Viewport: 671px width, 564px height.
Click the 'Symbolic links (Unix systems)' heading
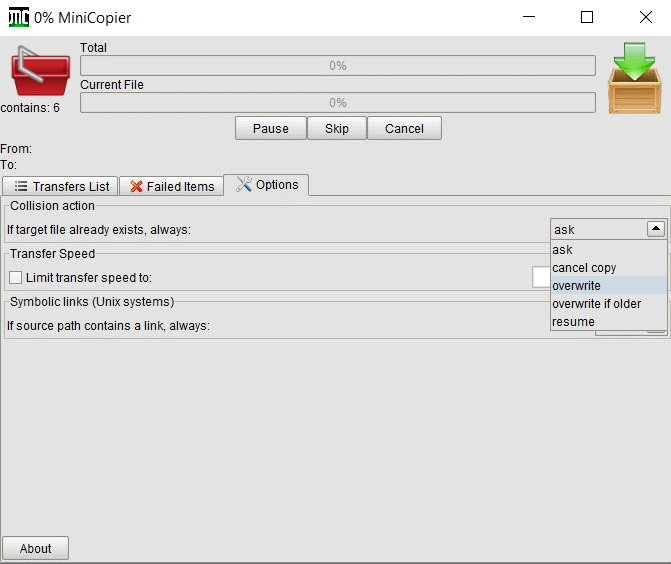click(x=92, y=302)
